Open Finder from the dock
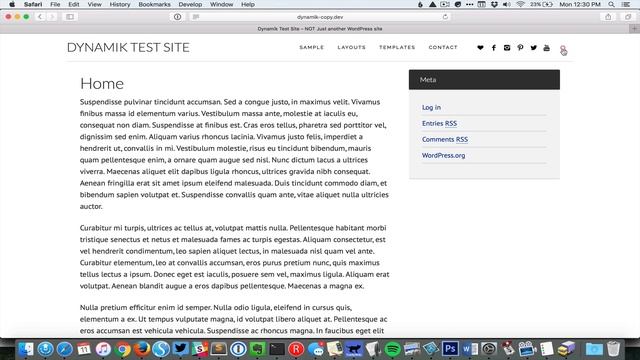This screenshot has width=640, height=360. [26, 349]
